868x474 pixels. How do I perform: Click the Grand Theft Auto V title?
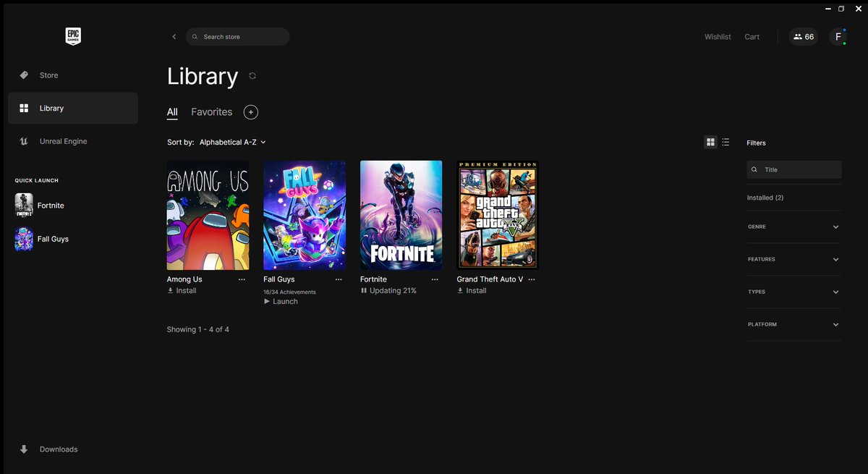pos(490,279)
